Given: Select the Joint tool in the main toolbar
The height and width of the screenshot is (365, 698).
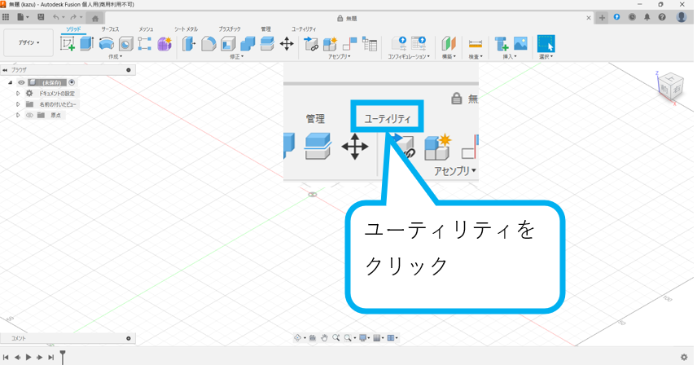Looking at the screenshot, I should point(350,44).
